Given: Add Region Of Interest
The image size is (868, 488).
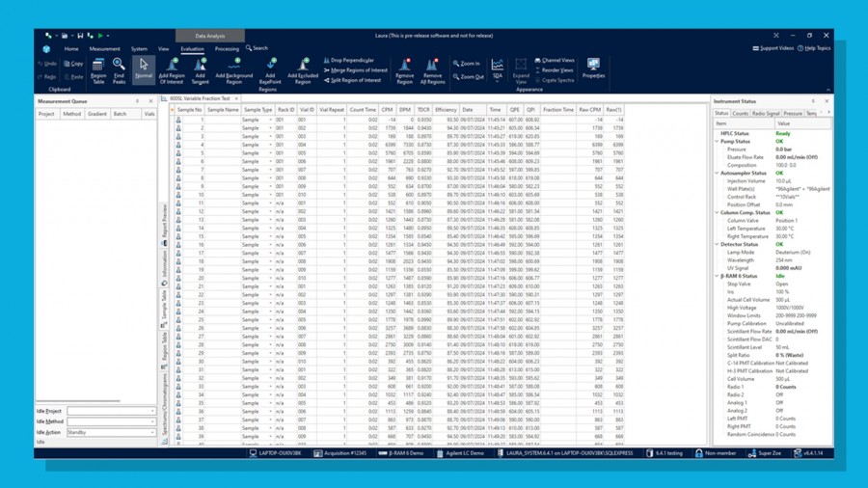Looking at the screenshot, I should tap(172, 70).
